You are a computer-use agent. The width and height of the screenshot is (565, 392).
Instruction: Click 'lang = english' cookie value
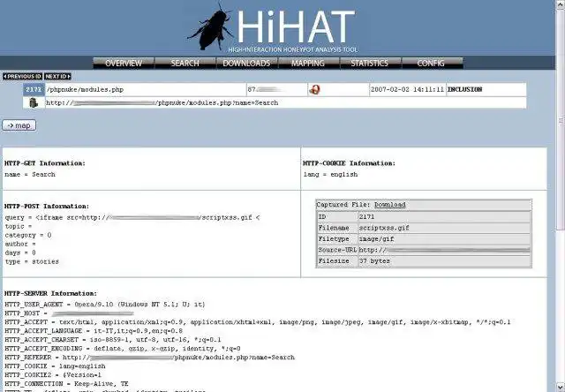pyautogui.click(x=330, y=175)
